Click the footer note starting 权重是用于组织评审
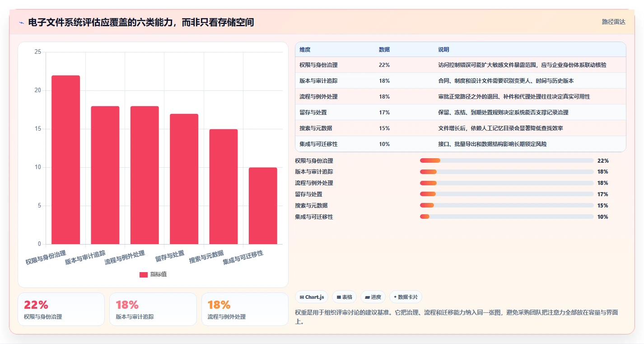644x344 pixels. [x=456, y=317]
